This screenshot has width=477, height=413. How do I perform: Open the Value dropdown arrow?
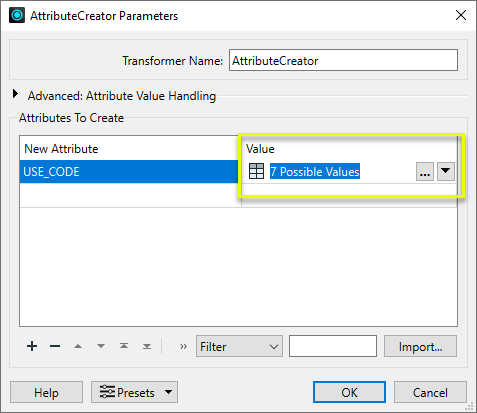pyautogui.click(x=446, y=172)
